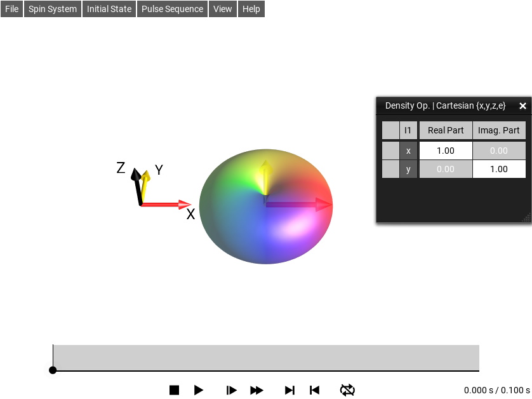Close the Density Op. panel
This screenshot has height=399, width=532.
click(x=522, y=106)
